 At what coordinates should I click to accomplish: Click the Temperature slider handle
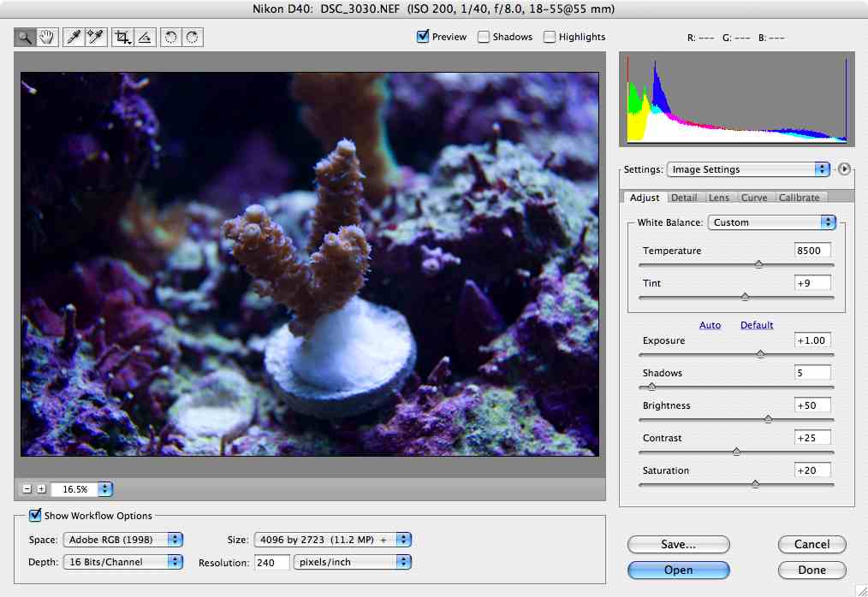pyautogui.click(x=759, y=264)
